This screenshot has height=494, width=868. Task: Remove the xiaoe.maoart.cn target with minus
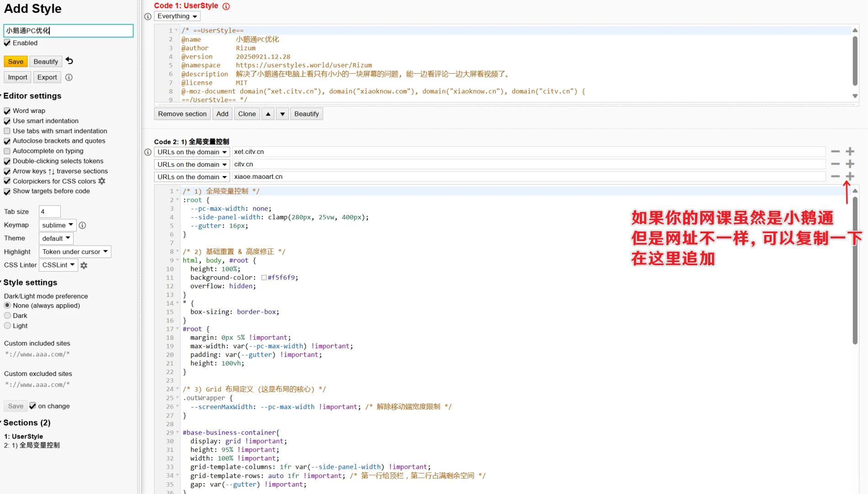[x=835, y=176]
